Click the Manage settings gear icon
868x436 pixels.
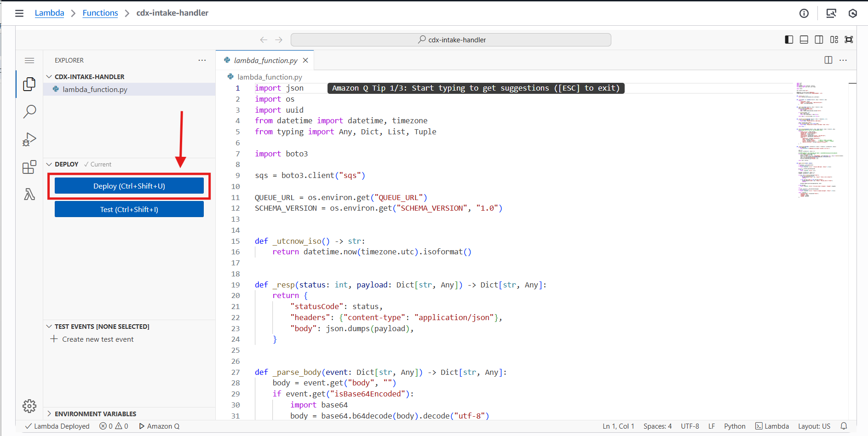(x=29, y=406)
